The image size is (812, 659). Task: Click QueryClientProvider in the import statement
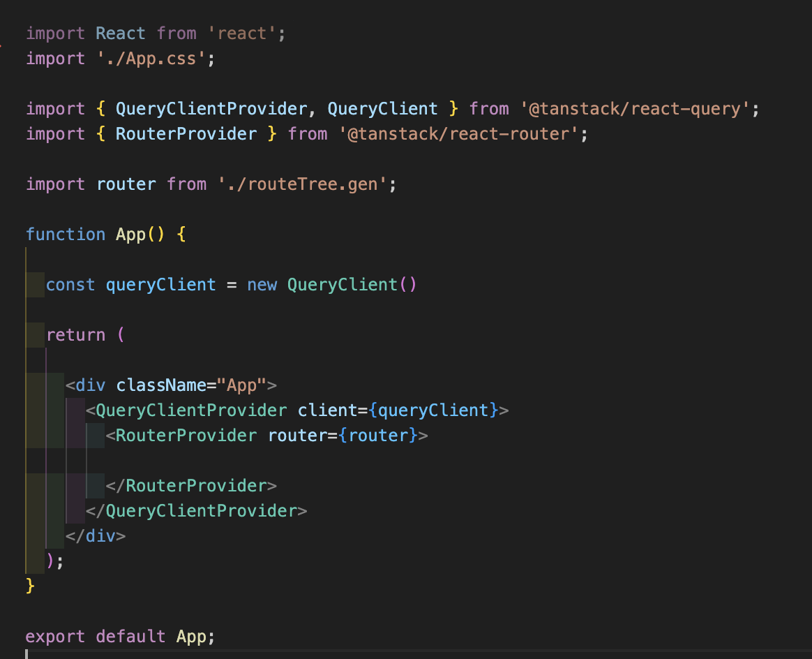point(211,109)
